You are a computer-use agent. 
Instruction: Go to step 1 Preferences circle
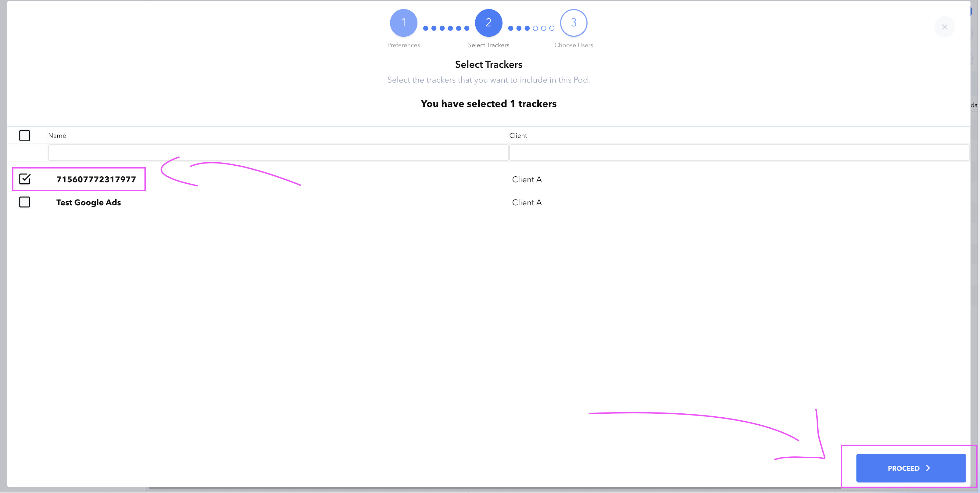pyautogui.click(x=403, y=23)
